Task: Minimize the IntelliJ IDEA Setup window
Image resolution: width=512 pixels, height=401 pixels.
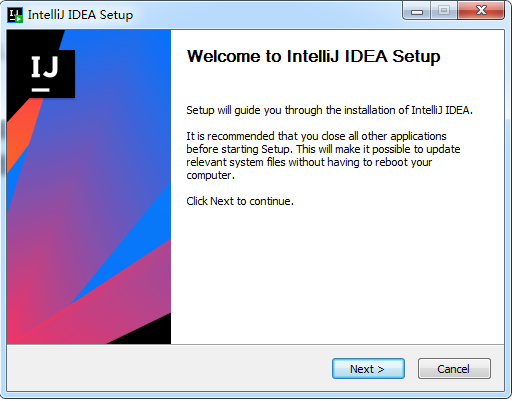Action: click(417, 11)
